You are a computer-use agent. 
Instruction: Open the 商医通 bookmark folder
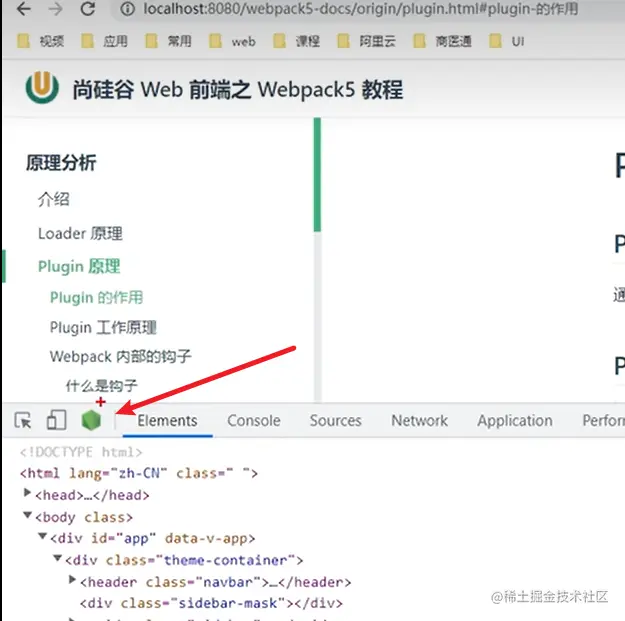[442, 41]
